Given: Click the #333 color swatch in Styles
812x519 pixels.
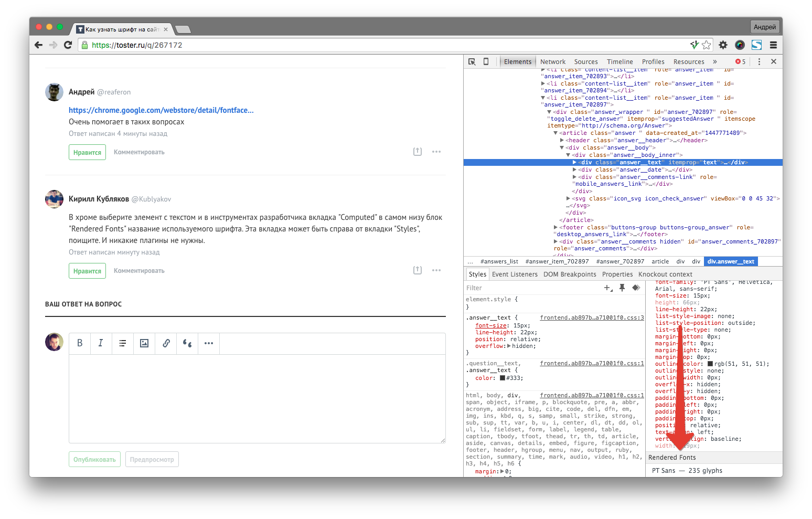Looking at the screenshot, I should 503,378.
